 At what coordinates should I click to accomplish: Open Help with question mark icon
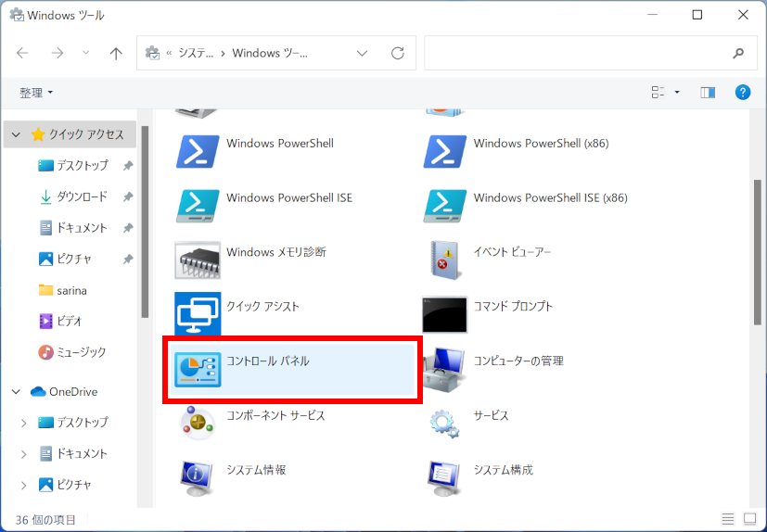(743, 92)
